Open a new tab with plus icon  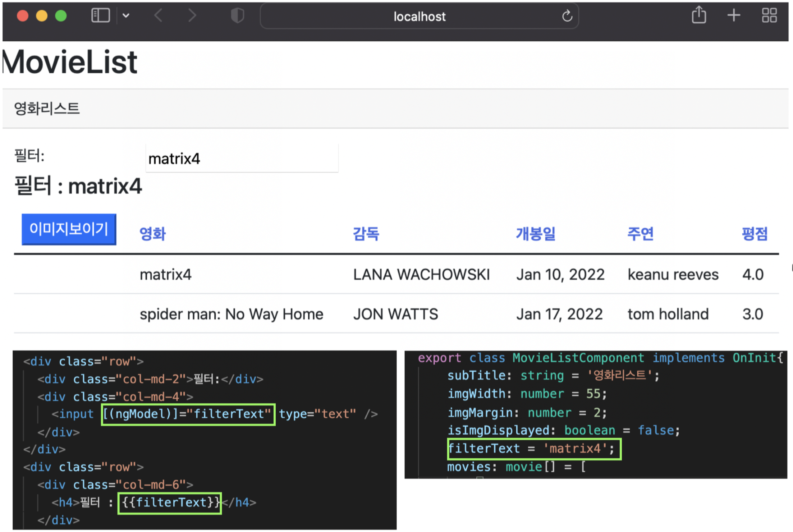point(734,15)
